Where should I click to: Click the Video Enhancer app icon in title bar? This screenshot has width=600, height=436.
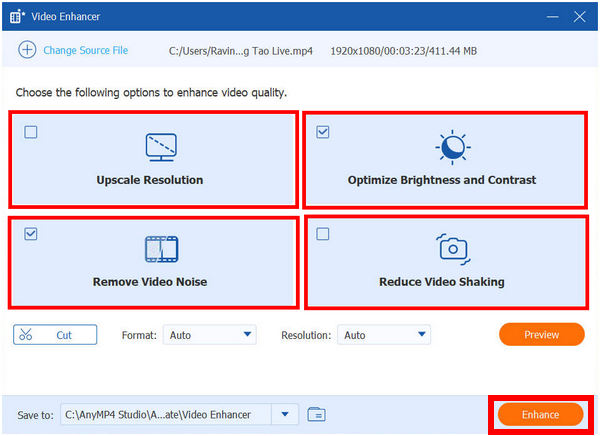click(17, 17)
